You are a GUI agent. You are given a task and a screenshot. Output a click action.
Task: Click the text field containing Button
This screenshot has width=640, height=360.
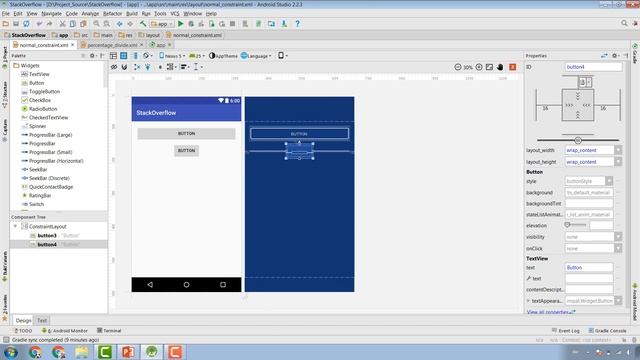(589, 268)
